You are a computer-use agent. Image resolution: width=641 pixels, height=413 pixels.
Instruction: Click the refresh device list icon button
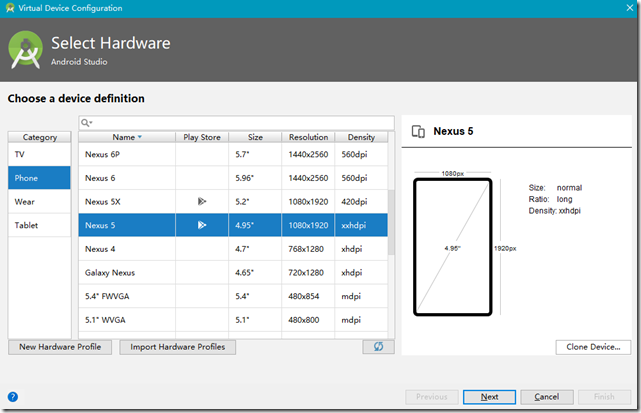pyautogui.click(x=378, y=347)
